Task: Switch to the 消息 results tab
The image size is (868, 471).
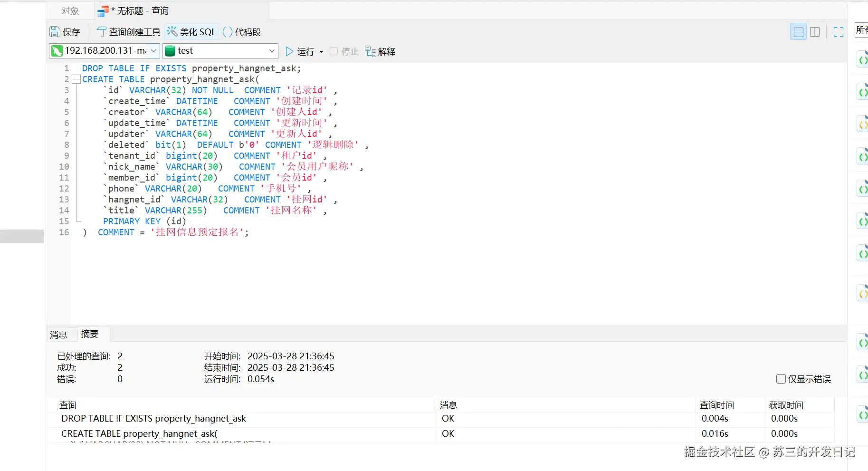Action: (58, 335)
